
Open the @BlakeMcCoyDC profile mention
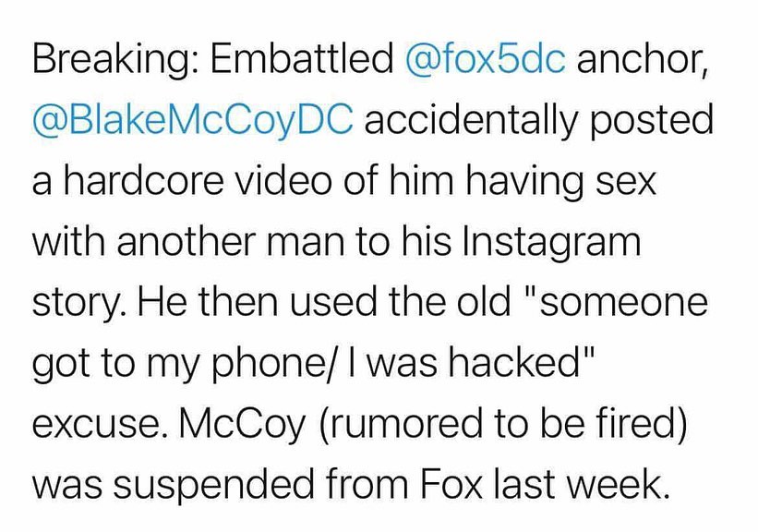(192, 121)
